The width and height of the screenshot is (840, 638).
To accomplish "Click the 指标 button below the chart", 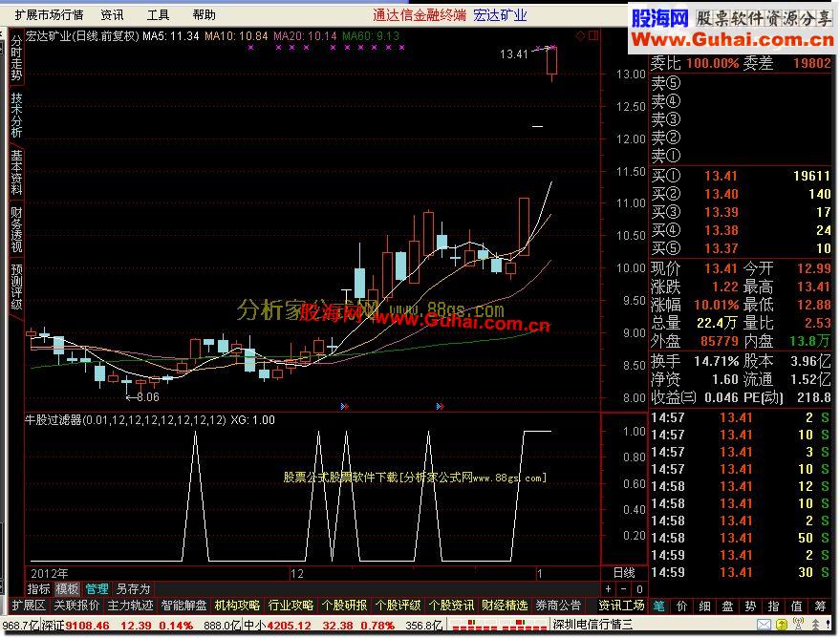I will pyautogui.click(x=38, y=588).
